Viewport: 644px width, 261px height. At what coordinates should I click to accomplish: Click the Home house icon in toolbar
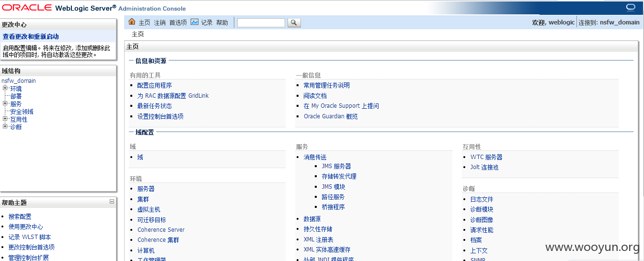pyautogui.click(x=132, y=22)
